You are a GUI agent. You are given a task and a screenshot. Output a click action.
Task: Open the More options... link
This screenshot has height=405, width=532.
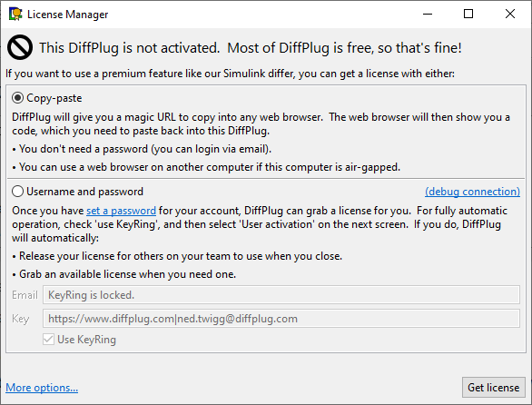tap(42, 388)
